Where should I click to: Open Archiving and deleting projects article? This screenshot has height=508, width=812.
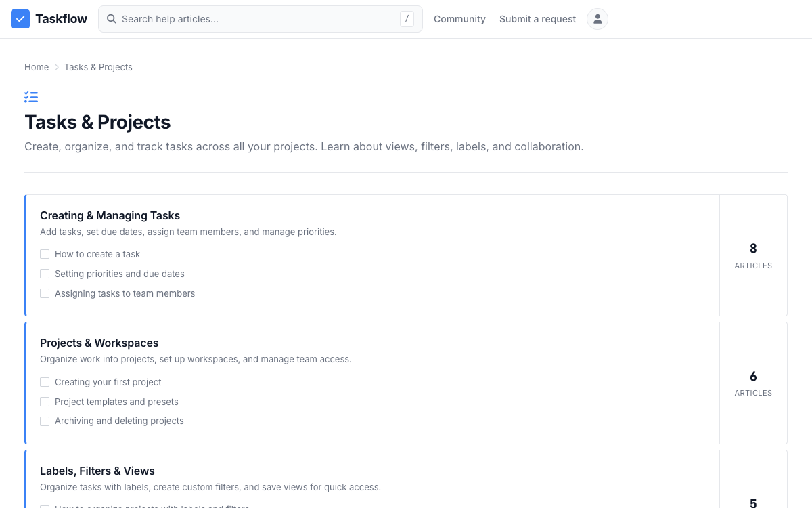119,421
